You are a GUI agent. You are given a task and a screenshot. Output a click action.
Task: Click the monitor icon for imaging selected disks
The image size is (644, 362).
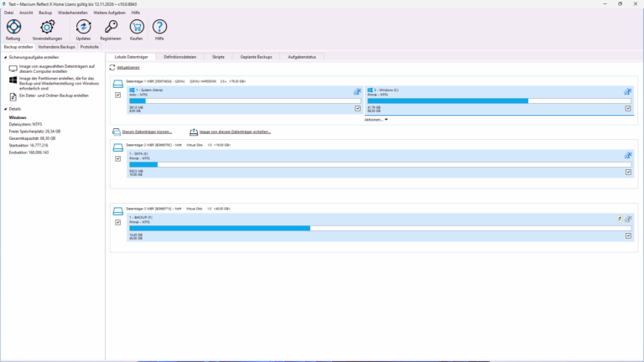click(13, 69)
